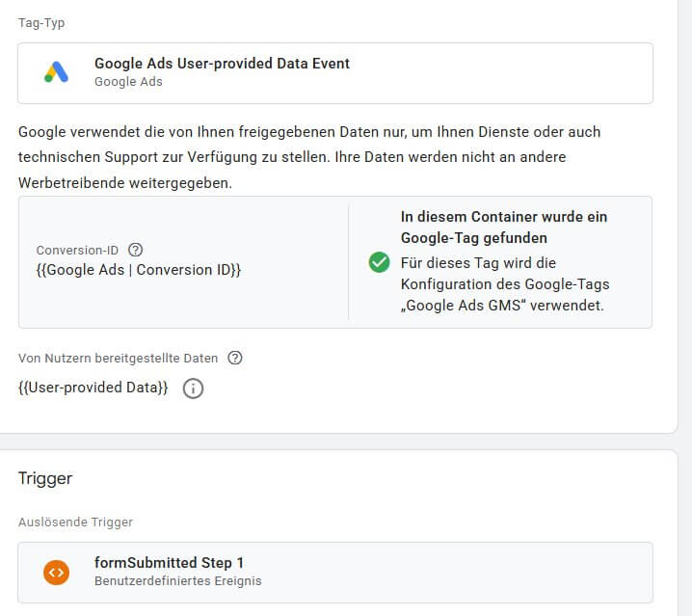Open help for Von Nutzern bereitgestellte Daten
Image resolution: width=692 pixels, height=616 pixels.
pos(235,358)
